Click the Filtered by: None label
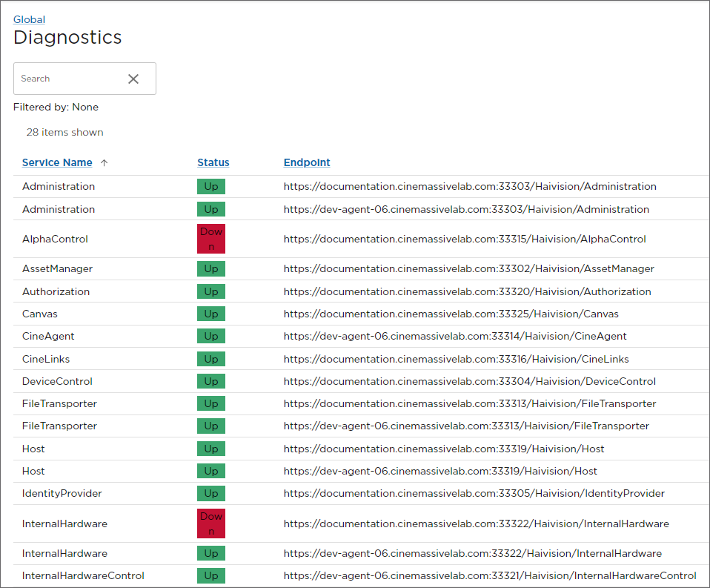This screenshot has width=710, height=588. [54, 107]
